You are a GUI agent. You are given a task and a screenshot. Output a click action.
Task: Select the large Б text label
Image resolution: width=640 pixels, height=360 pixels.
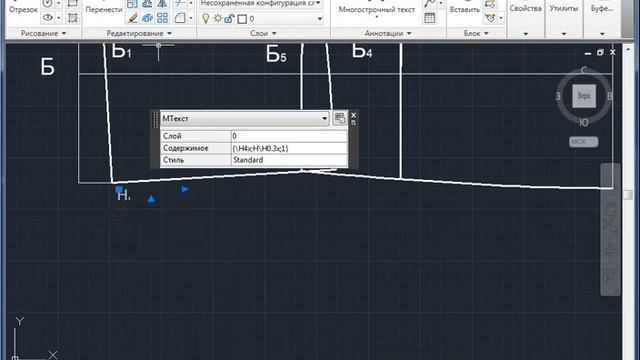tap(47, 67)
